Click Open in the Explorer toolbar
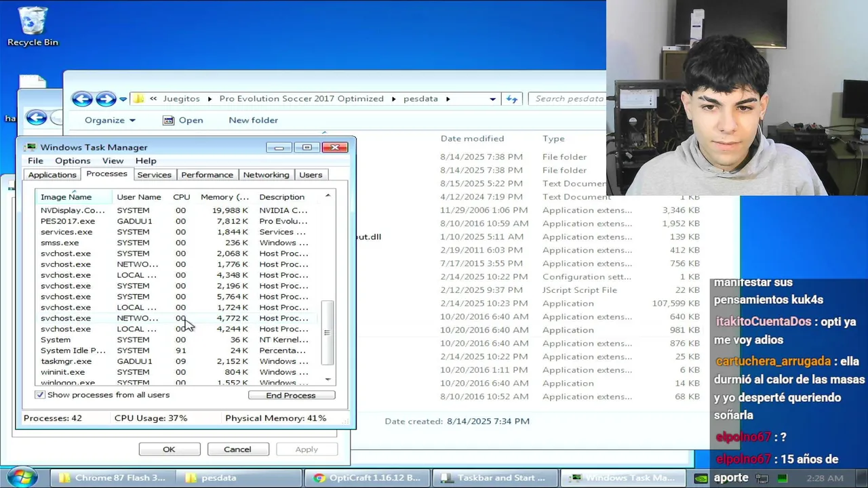Image resolution: width=868 pixels, height=488 pixels. pyautogui.click(x=183, y=120)
